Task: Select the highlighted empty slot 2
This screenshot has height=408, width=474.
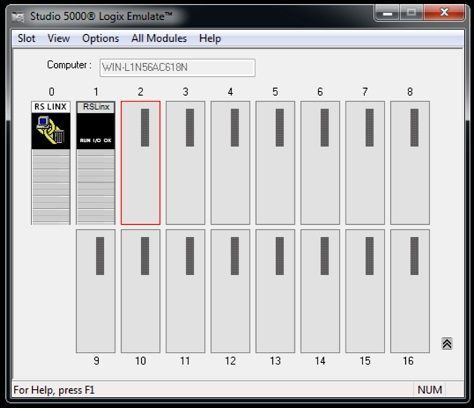Action: click(141, 163)
